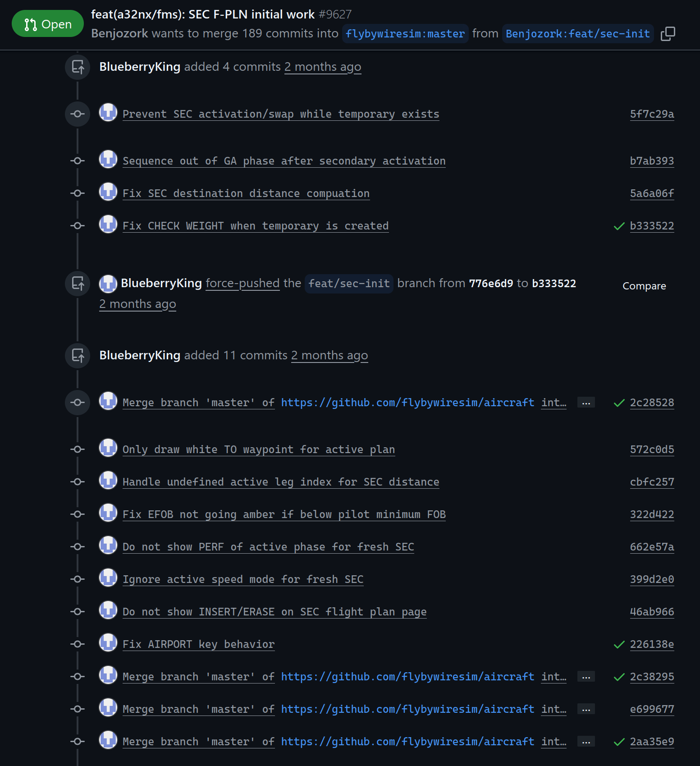Click avatar next to 'Prevent SEC activation/swap' commit

click(108, 113)
